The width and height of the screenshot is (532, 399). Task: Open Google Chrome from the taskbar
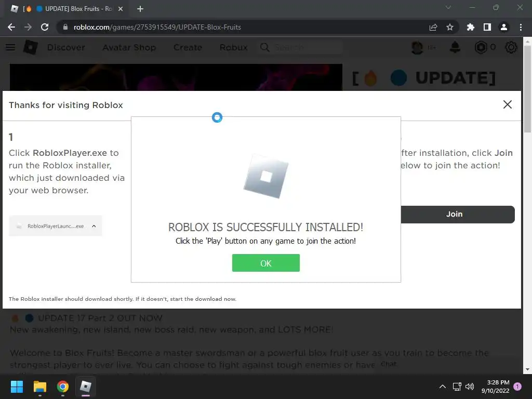(x=63, y=387)
